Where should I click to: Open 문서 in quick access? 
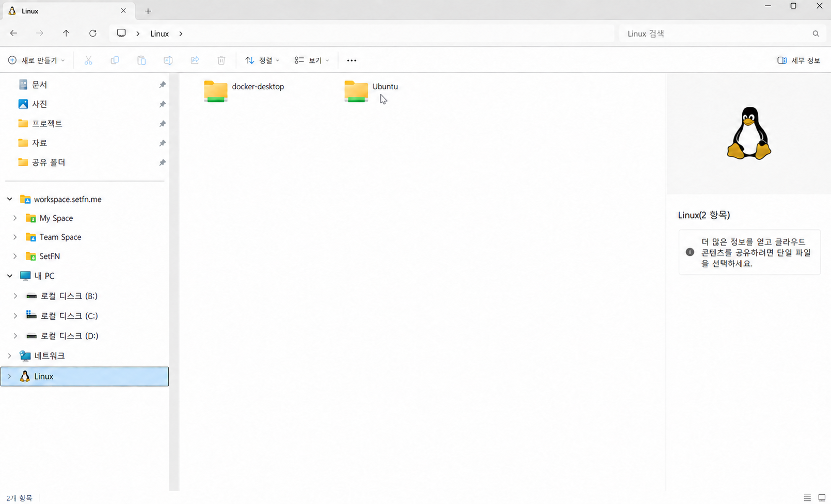click(40, 85)
